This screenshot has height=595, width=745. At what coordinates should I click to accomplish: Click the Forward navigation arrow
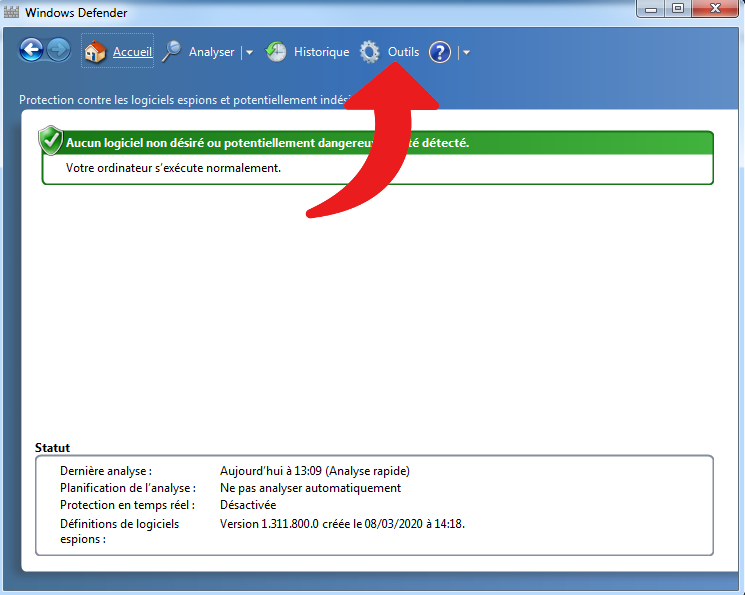[x=59, y=50]
